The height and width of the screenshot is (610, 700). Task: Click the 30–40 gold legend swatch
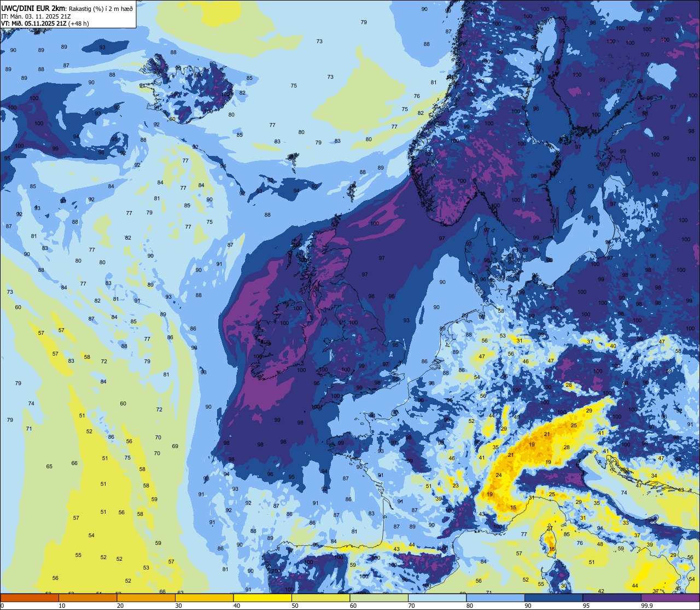pyautogui.click(x=204, y=597)
